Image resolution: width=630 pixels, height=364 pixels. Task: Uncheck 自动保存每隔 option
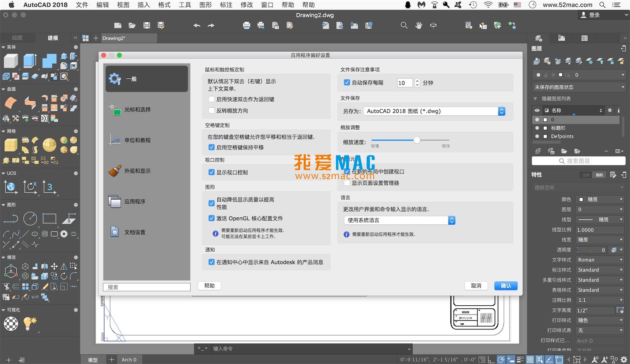[347, 82]
